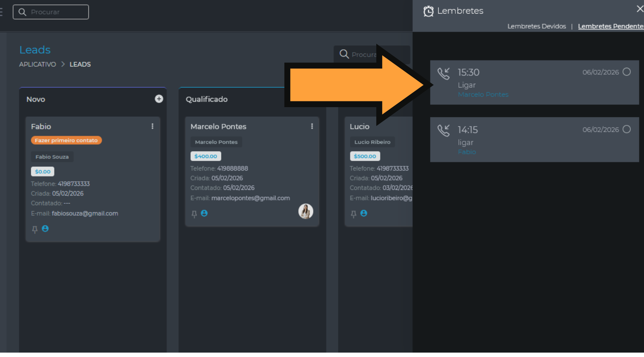
Task: Pin the Fabio lead card
Action: (35, 229)
